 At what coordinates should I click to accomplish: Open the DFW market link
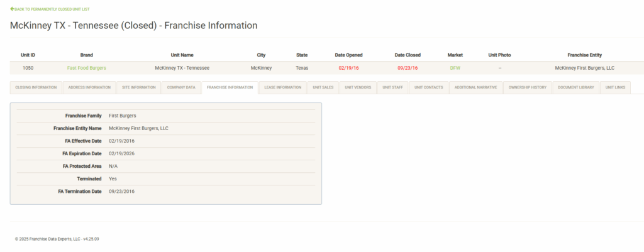455,67
